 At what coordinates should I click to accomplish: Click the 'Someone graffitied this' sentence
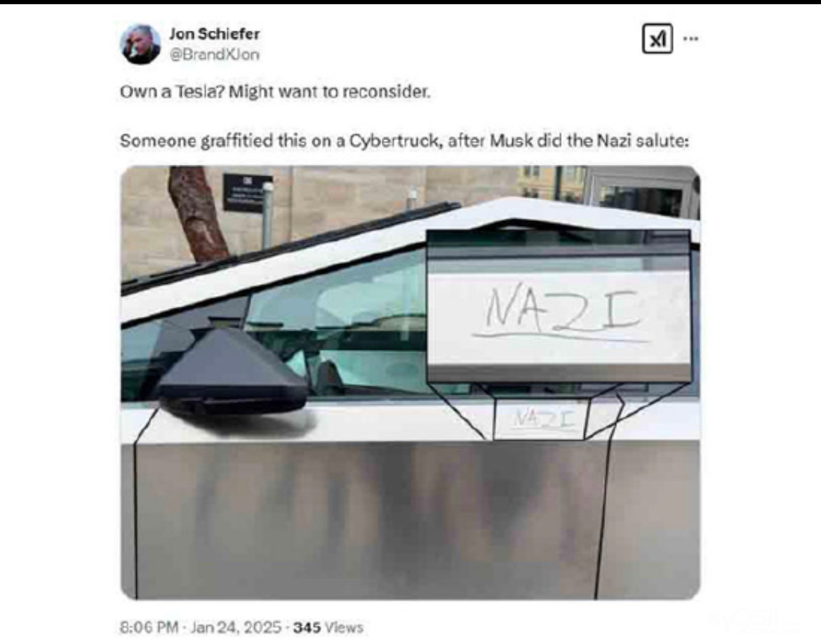pos(404,141)
